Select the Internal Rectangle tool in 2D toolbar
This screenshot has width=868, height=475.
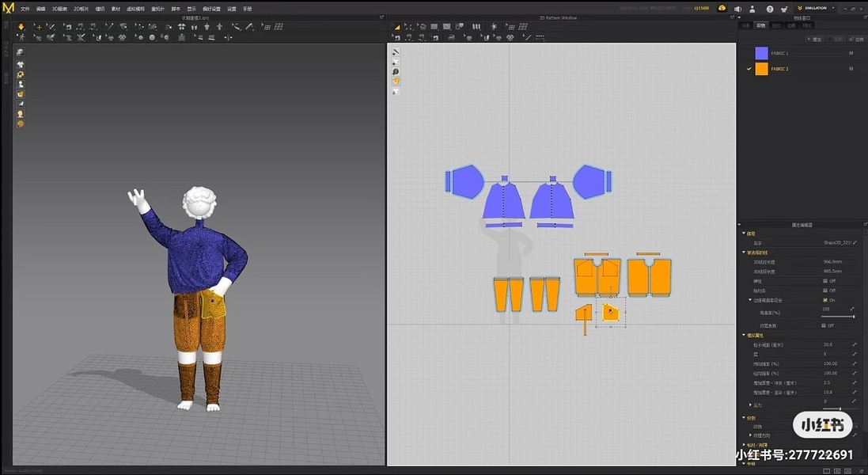[x=447, y=27]
